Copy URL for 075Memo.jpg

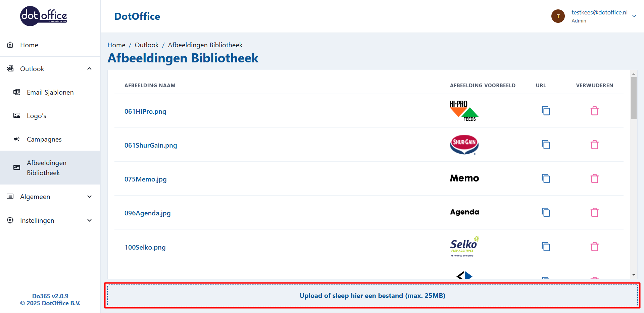(x=546, y=178)
